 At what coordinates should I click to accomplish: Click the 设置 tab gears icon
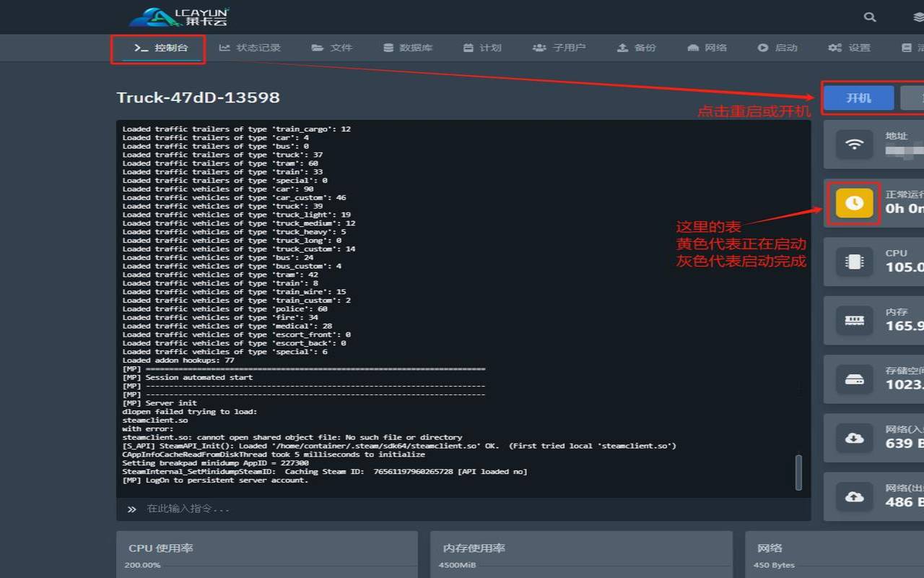pos(835,48)
